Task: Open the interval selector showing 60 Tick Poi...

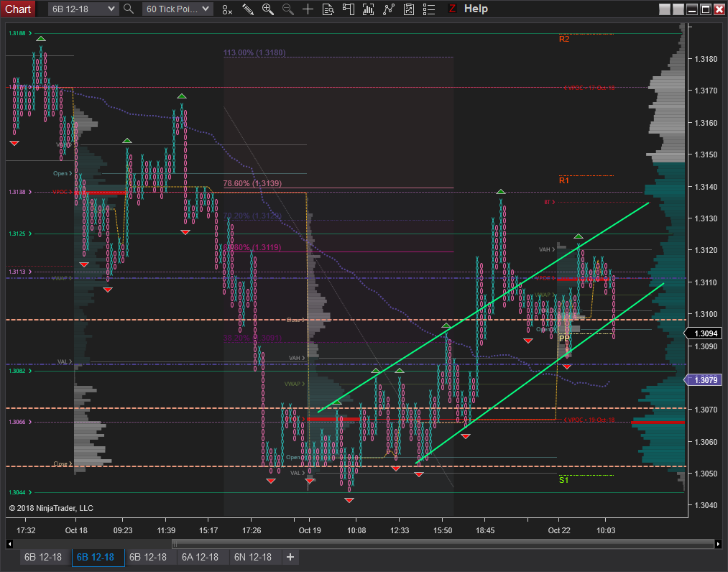Action: [x=178, y=9]
